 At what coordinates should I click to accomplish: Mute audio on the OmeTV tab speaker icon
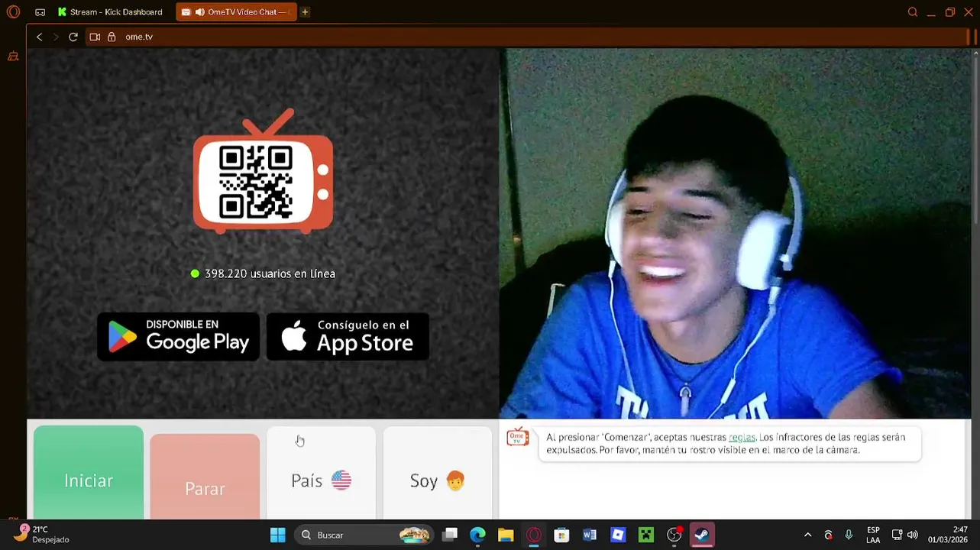point(199,12)
